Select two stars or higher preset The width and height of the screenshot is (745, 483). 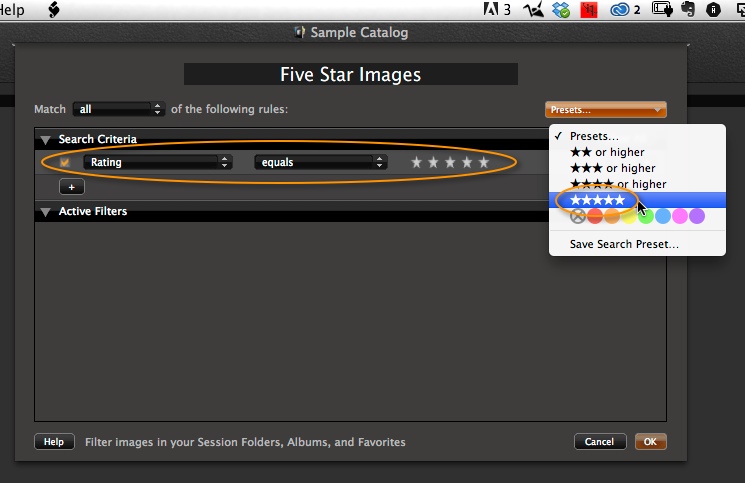[x=637, y=152]
